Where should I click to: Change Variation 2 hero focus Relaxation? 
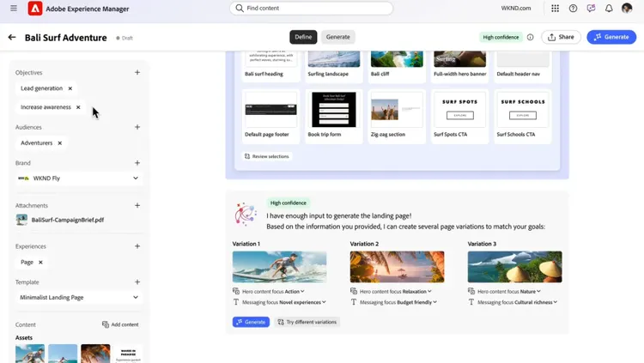coord(417,291)
